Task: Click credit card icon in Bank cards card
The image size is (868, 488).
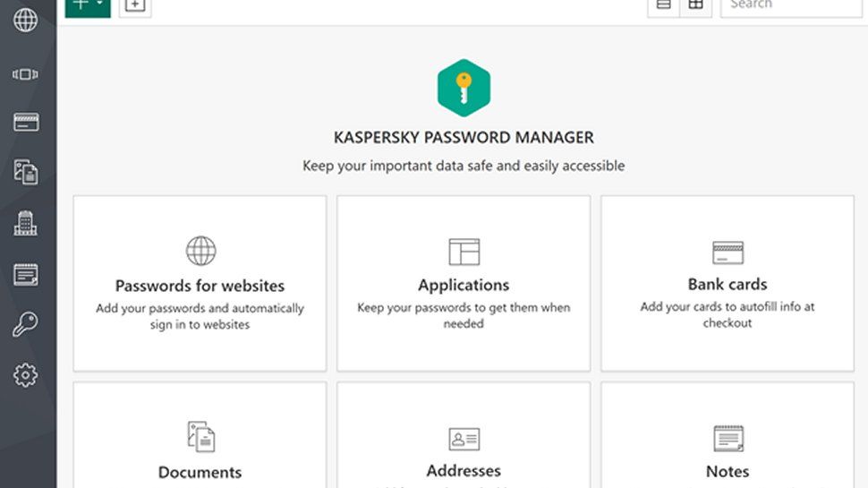Action: [x=728, y=253]
